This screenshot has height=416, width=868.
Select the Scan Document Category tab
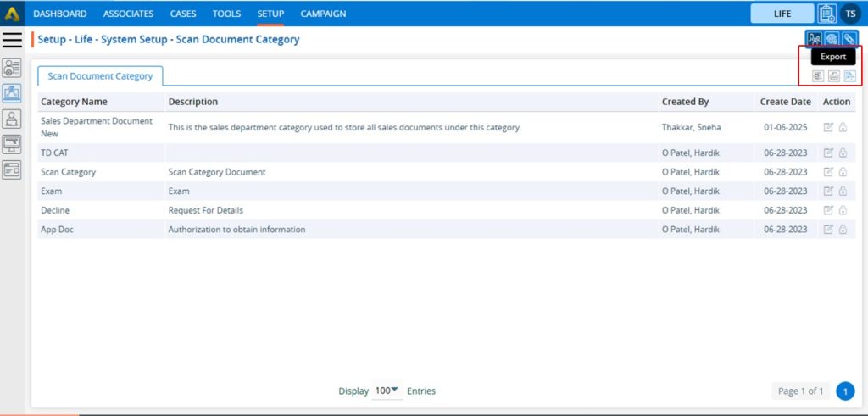pos(100,76)
